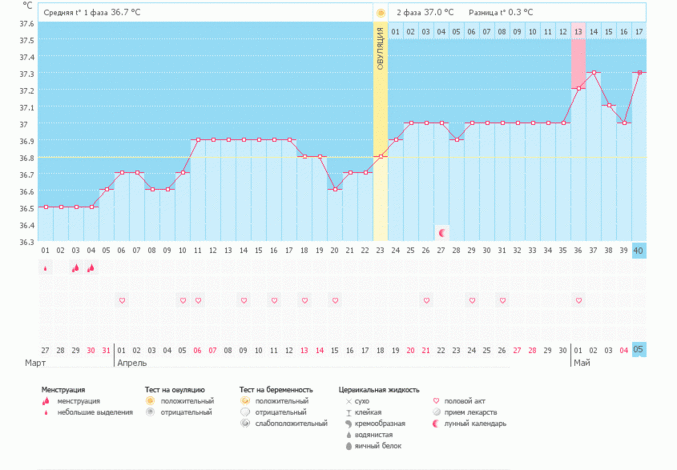The image size is (677, 470).
Task: Click the temperature point on cycle day 20
Action: click(335, 190)
